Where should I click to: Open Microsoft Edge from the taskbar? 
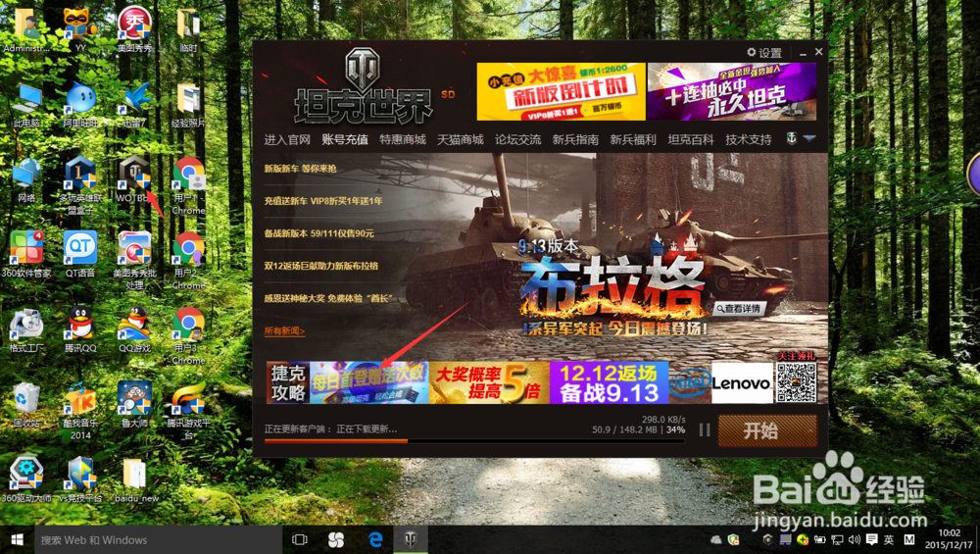click(x=375, y=539)
